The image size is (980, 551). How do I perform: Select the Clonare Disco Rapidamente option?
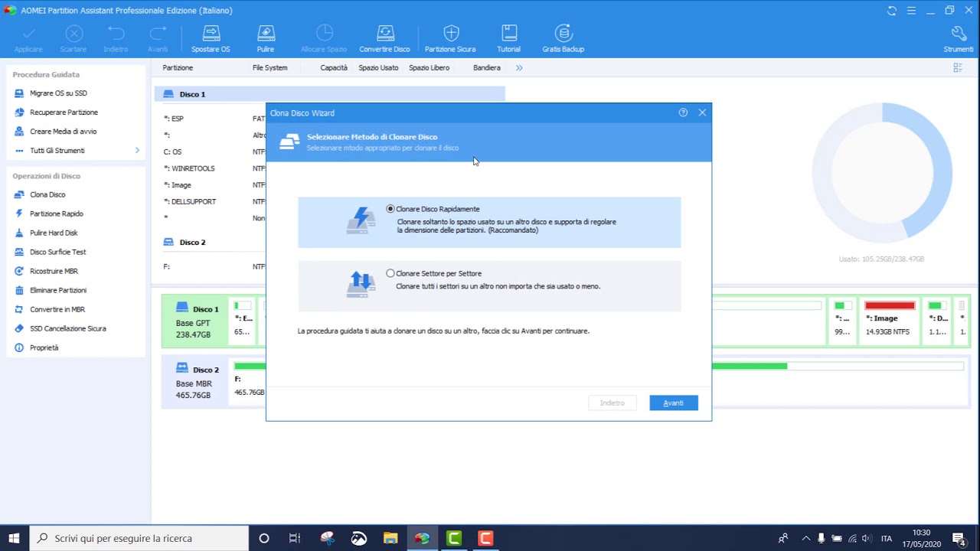(x=390, y=209)
